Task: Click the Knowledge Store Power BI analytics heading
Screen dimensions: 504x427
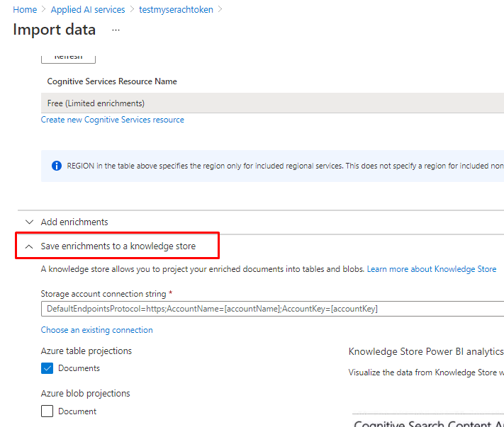Action: pos(426,352)
